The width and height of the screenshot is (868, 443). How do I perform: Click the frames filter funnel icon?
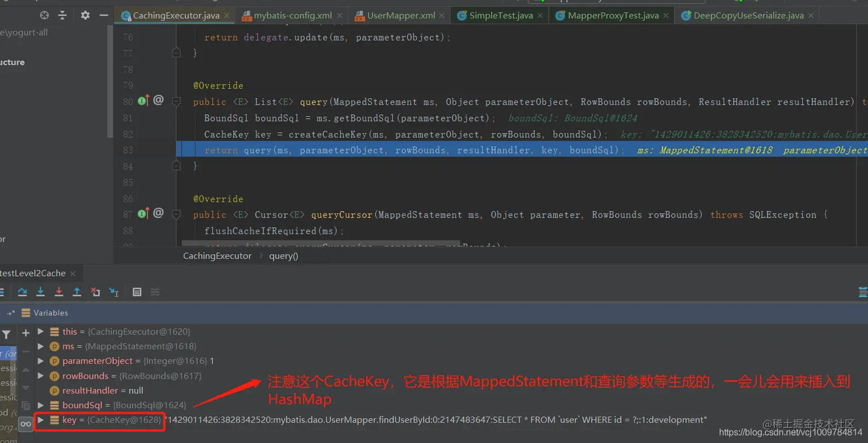[6, 334]
